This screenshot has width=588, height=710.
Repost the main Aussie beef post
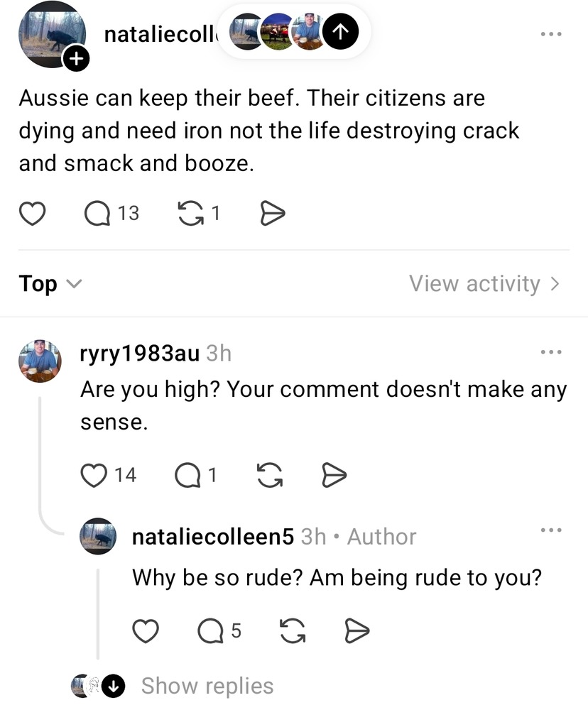198,214
